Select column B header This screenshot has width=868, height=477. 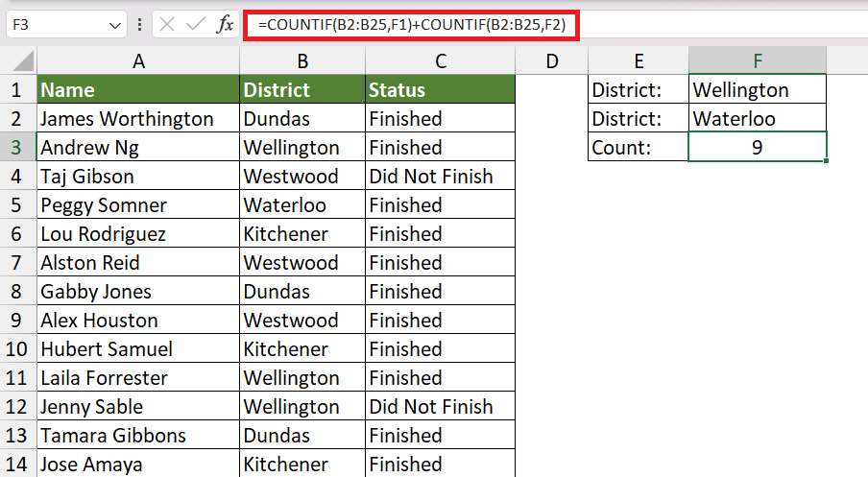click(x=302, y=60)
